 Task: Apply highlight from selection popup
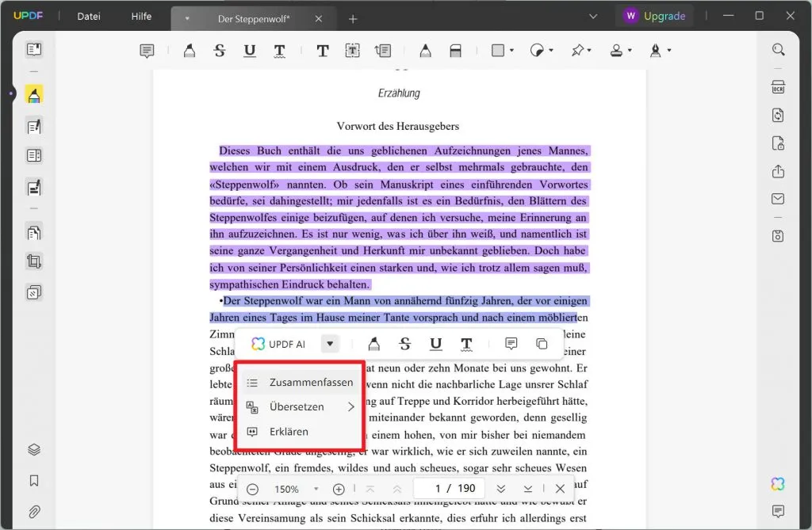[374, 344]
